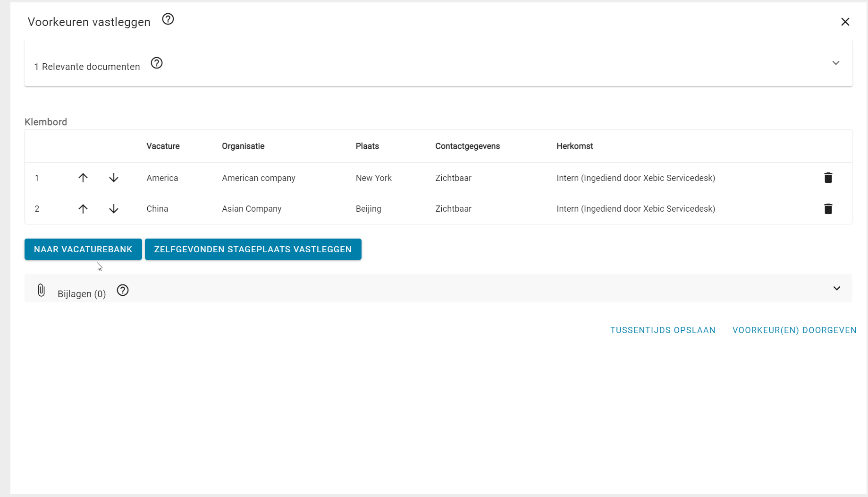Click Zichtbaar in the America row
This screenshot has width=868, height=497.
pyautogui.click(x=453, y=178)
